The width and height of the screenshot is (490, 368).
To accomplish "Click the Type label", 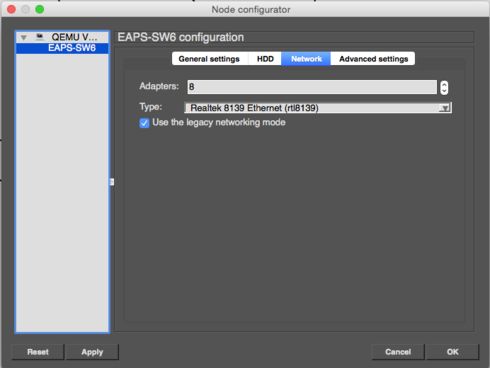I will [x=151, y=107].
